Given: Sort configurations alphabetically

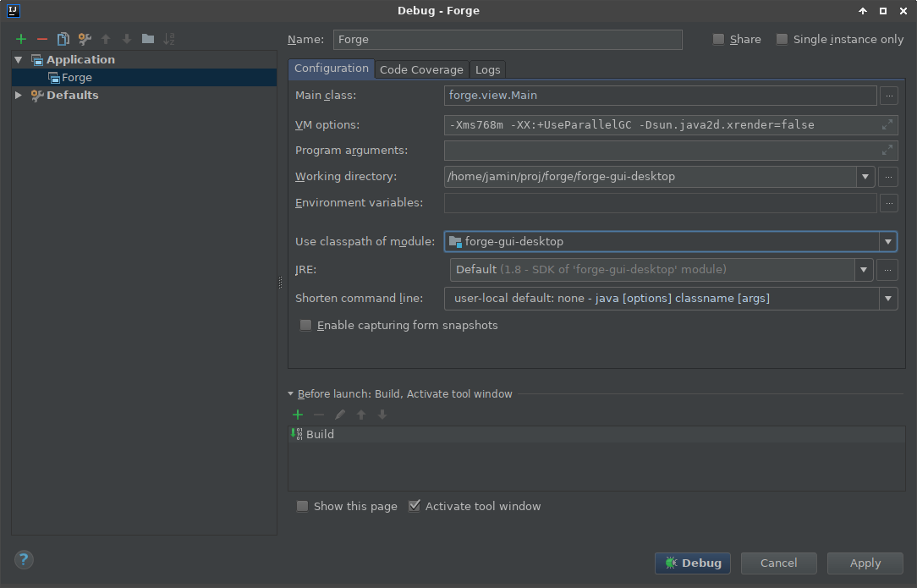Looking at the screenshot, I should point(168,39).
